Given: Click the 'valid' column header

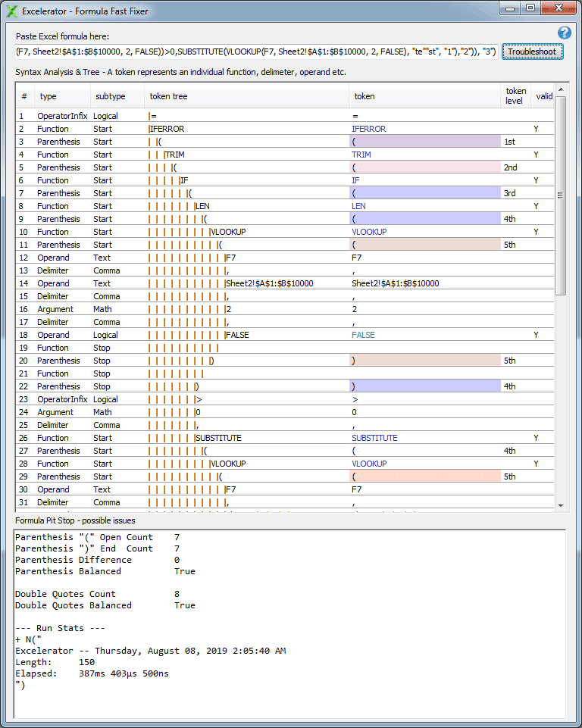Looking at the screenshot, I should [544, 96].
